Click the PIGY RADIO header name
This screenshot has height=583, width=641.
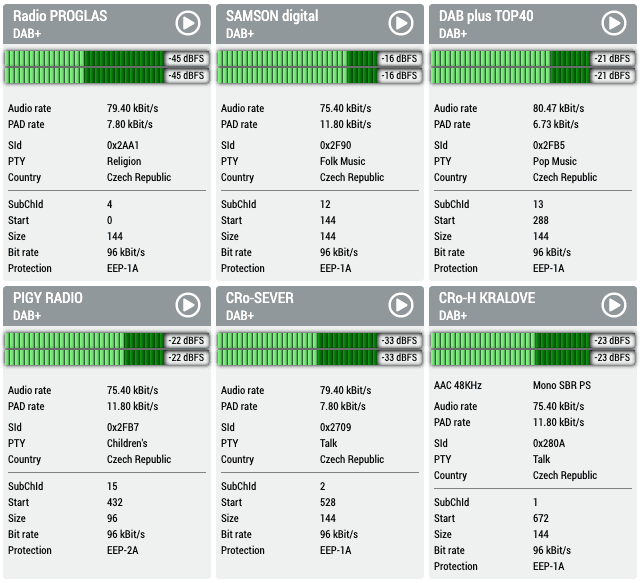[48, 298]
